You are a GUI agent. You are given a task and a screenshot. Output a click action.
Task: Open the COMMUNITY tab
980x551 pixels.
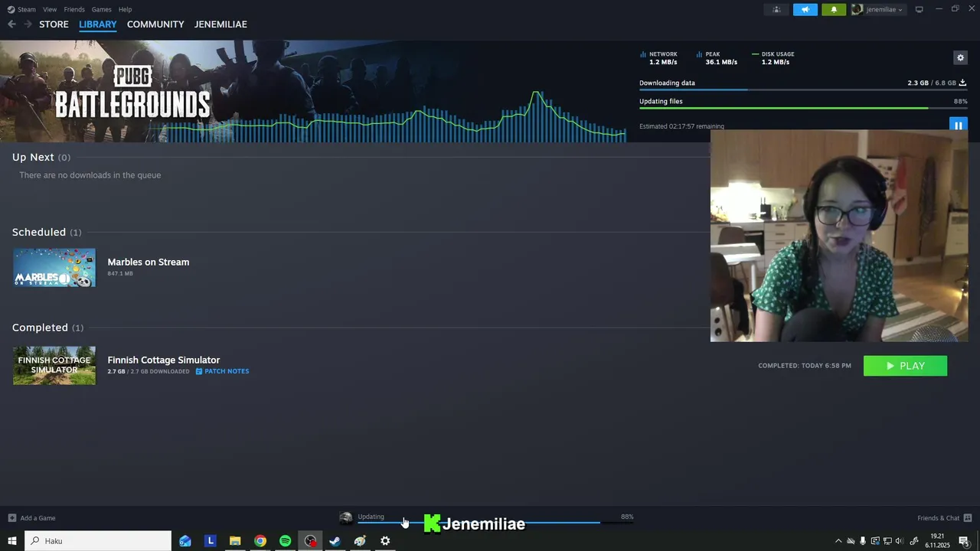tap(155, 24)
